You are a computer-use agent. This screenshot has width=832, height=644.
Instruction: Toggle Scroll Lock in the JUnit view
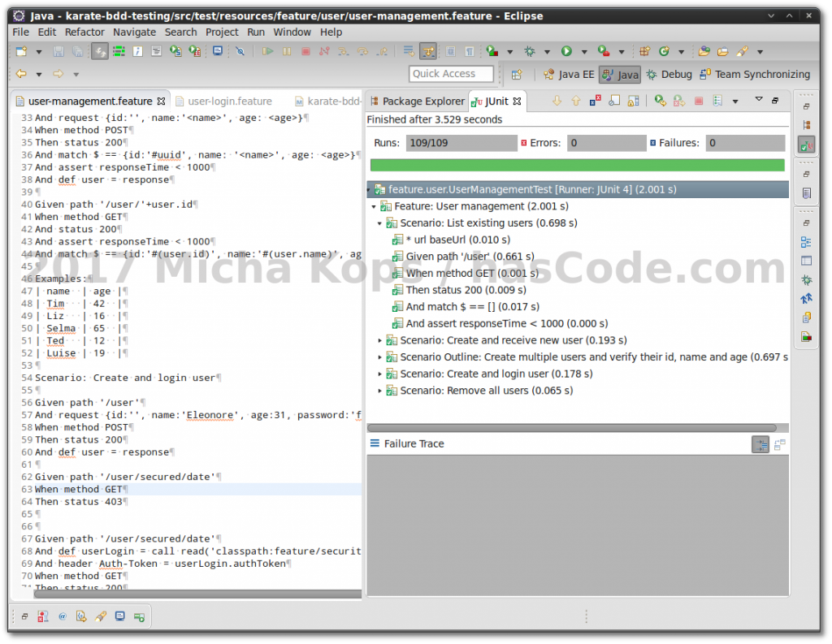[x=632, y=101]
